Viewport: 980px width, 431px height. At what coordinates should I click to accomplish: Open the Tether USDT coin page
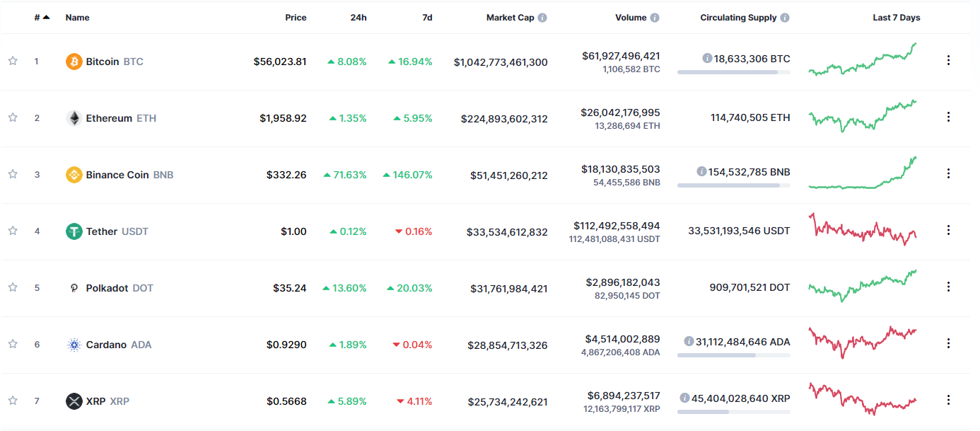117,231
